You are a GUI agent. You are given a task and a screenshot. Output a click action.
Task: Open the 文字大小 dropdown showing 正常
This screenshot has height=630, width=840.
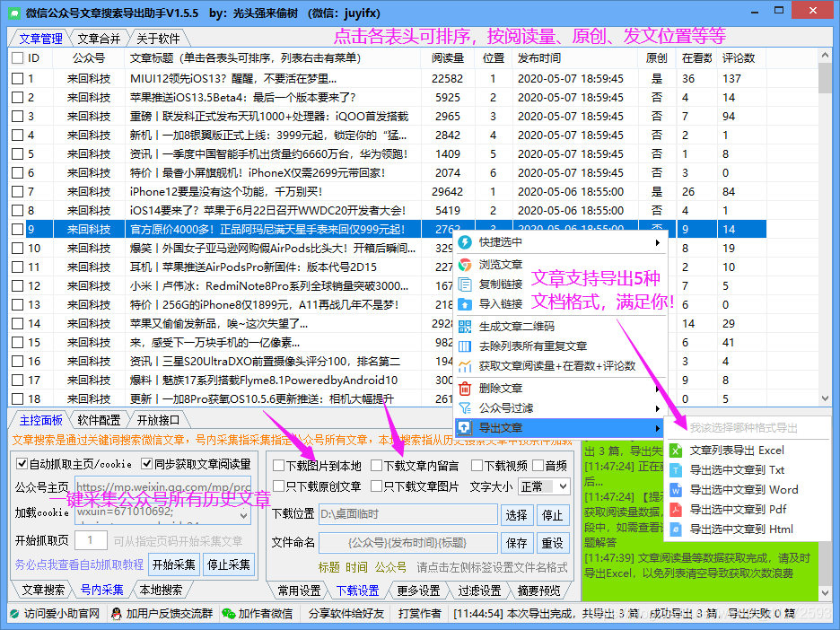(545, 486)
